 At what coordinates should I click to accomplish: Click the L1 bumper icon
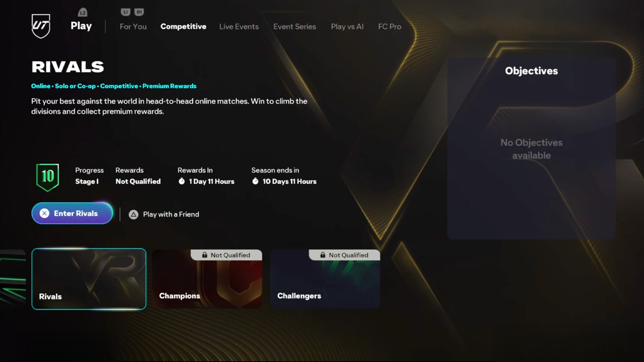click(125, 12)
